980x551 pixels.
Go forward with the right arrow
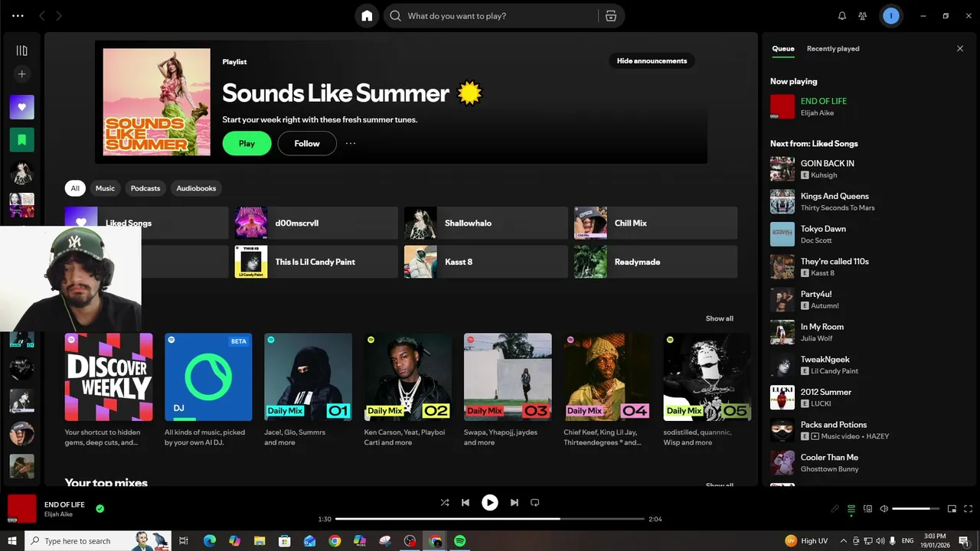[59, 16]
